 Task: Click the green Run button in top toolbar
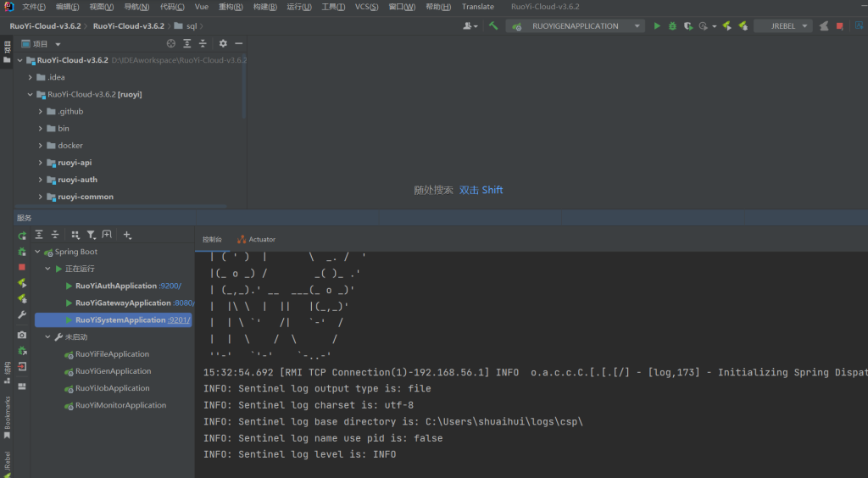click(657, 26)
